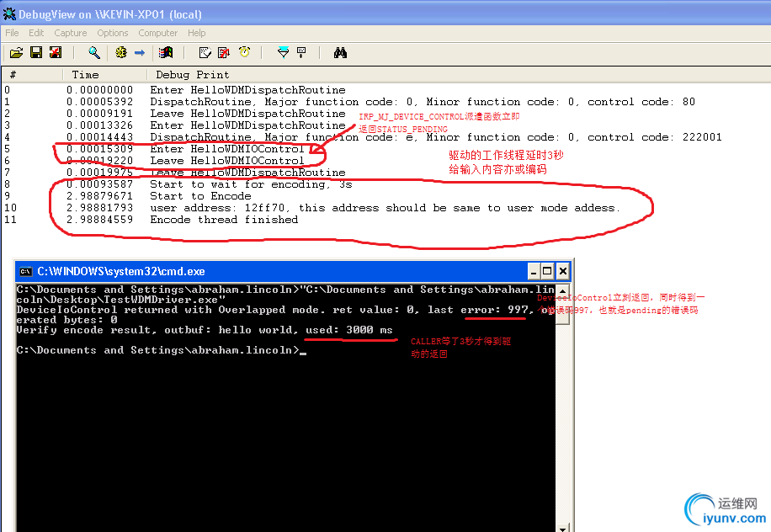
Task: Open the Computer menu
Action: [158, 33]
